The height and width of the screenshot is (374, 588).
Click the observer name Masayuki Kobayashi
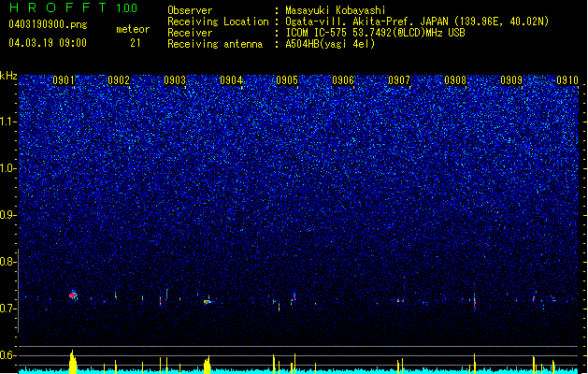pyautogui.click(x=336, y=10)
